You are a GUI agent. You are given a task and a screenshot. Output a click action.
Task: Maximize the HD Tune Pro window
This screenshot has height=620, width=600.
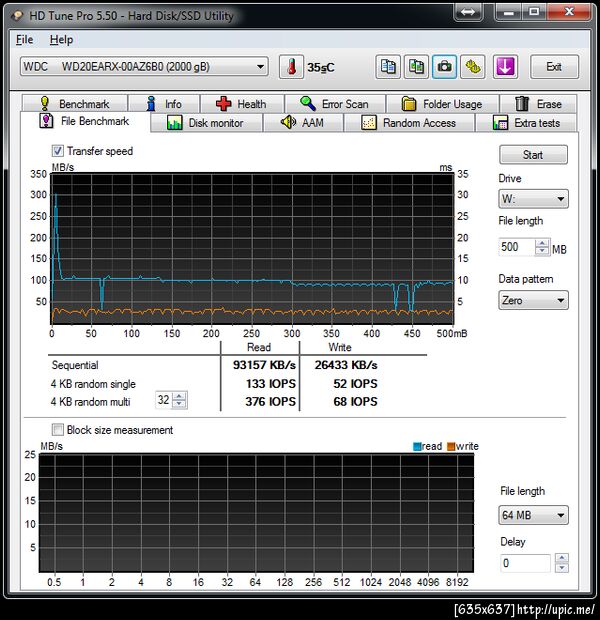(x=534, y=12)
